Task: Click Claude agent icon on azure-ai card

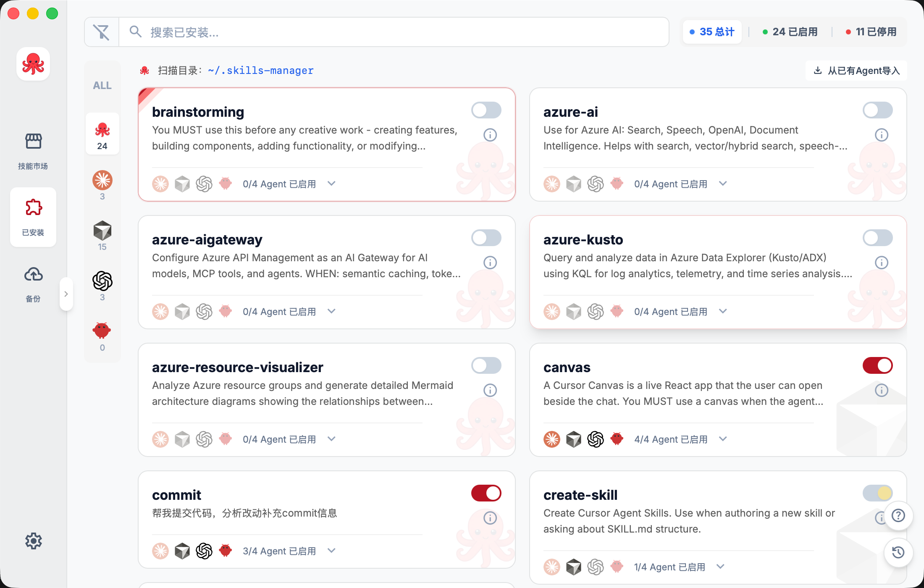Action: click(x=552, y=184)
